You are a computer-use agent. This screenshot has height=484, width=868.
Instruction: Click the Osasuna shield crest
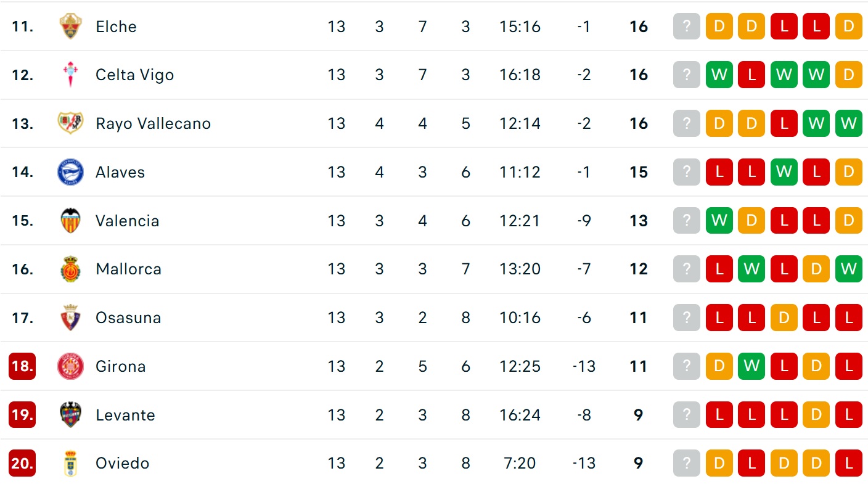(x=70, y=318)
